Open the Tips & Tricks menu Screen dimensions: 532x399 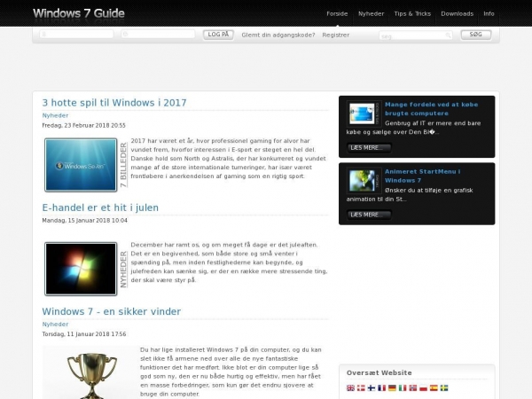pyautogui.click(x=412, y=13)
